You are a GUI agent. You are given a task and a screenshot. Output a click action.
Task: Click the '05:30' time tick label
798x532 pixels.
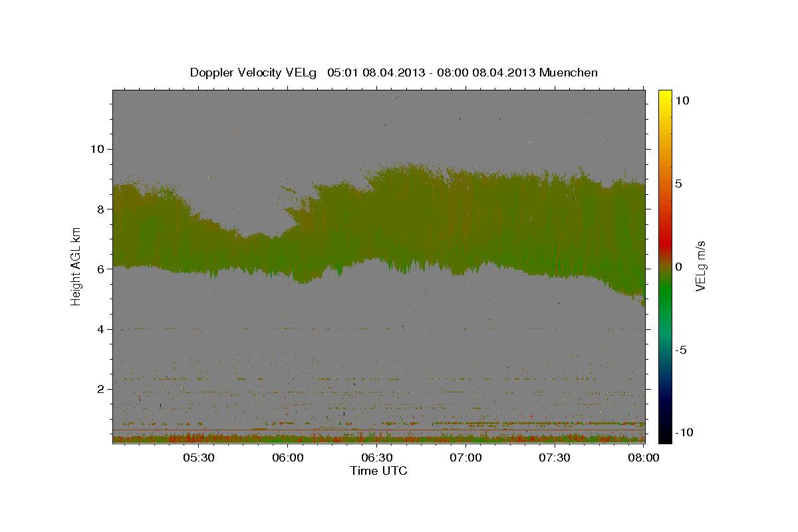[x=198, y=458]
